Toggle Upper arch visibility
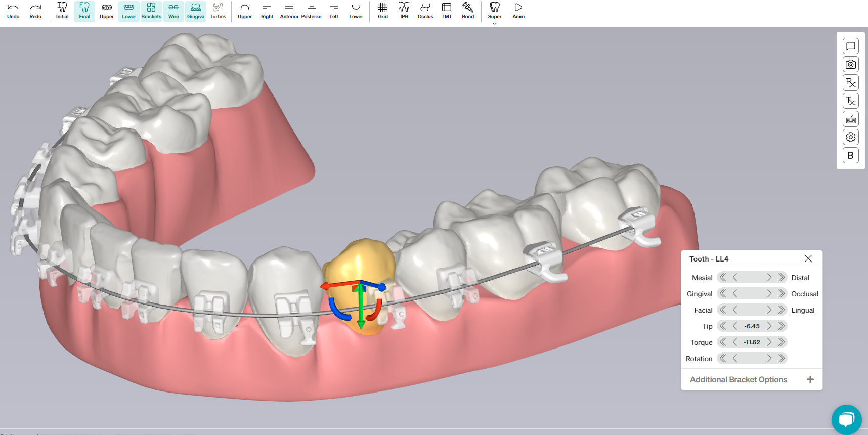 point(107,11)
